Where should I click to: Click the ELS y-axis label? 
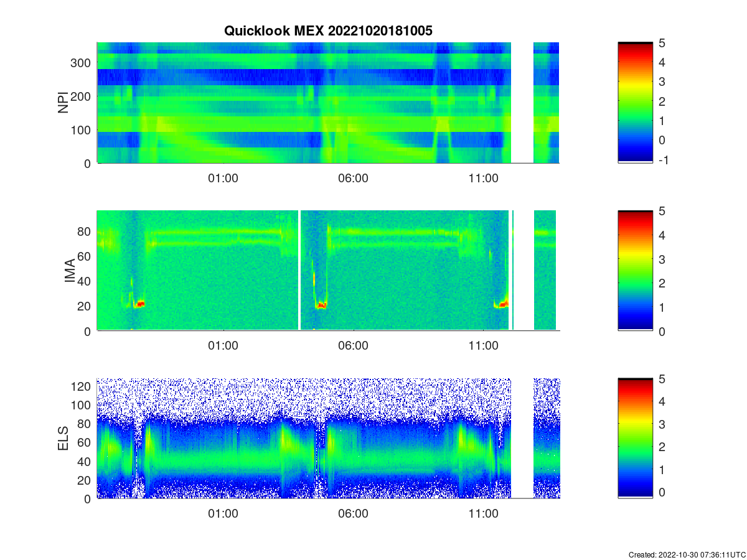coord(63,438)
